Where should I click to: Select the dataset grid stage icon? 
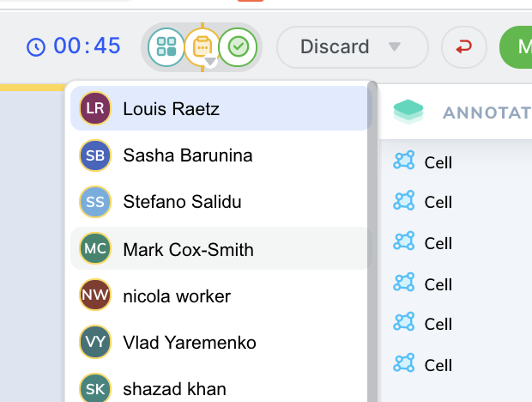pyautogui.click(x=166, y=47)
